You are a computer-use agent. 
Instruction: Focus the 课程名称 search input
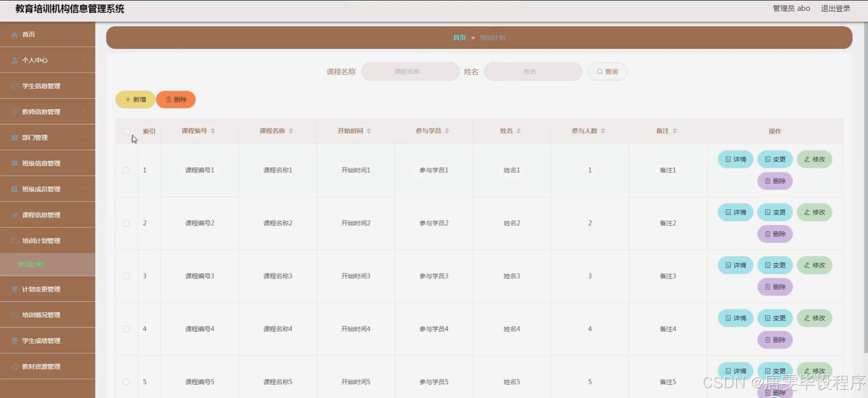tap(410, 72)
